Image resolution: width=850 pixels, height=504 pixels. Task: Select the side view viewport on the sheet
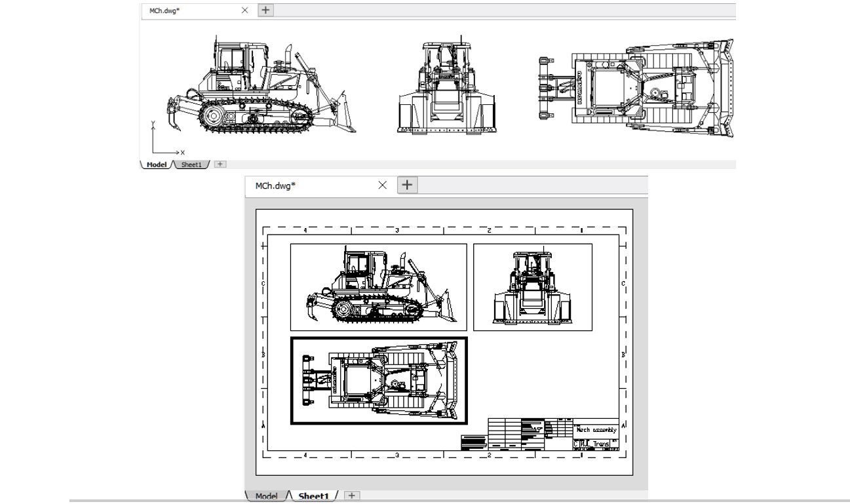tap(378, 287)
